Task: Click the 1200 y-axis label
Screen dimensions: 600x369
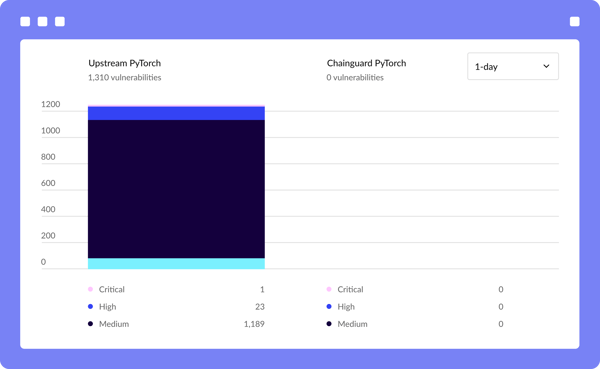Action: (51, 104)
